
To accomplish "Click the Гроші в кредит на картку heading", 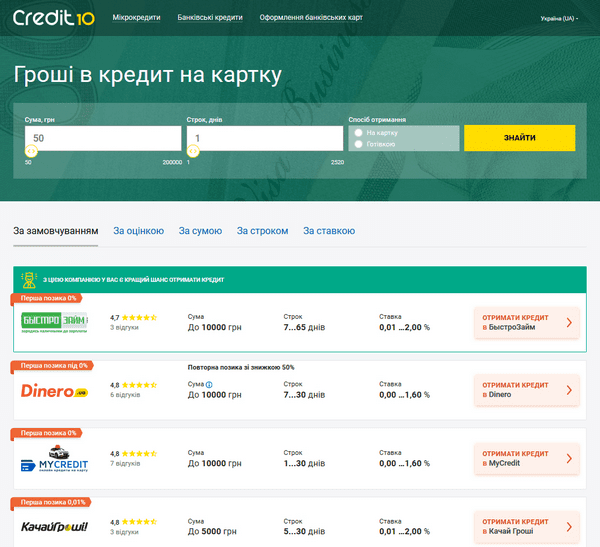I will click(148, 75).
